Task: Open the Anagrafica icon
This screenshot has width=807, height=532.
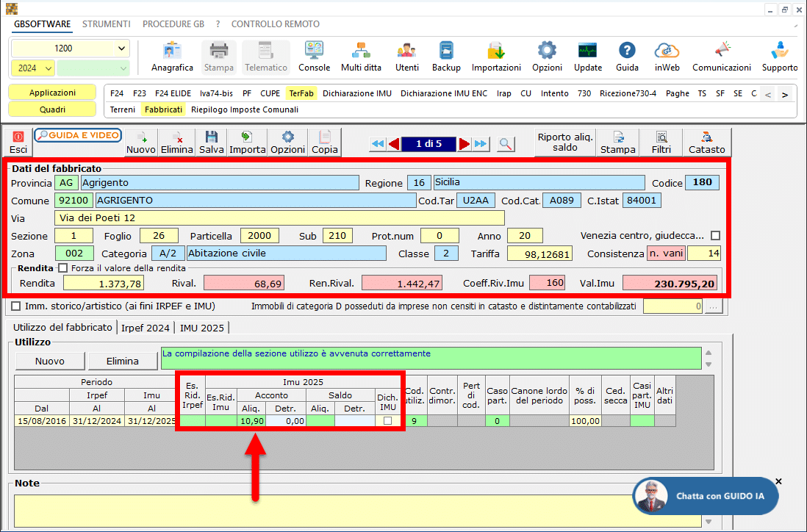Action: coord(172,57)
